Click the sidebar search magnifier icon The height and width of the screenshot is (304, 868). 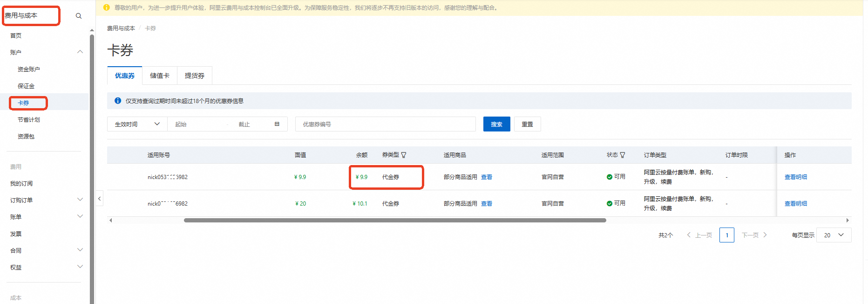79,16
